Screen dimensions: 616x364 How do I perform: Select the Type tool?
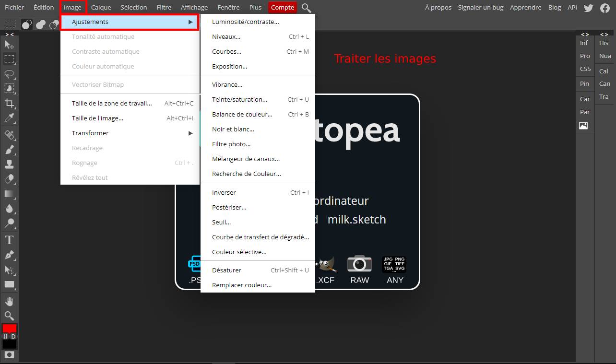click(9, 240)
